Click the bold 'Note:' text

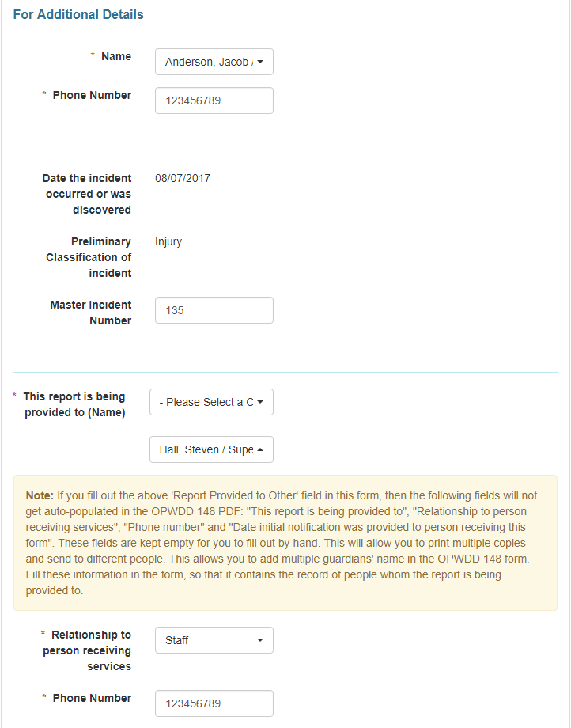tap(40, 495)
